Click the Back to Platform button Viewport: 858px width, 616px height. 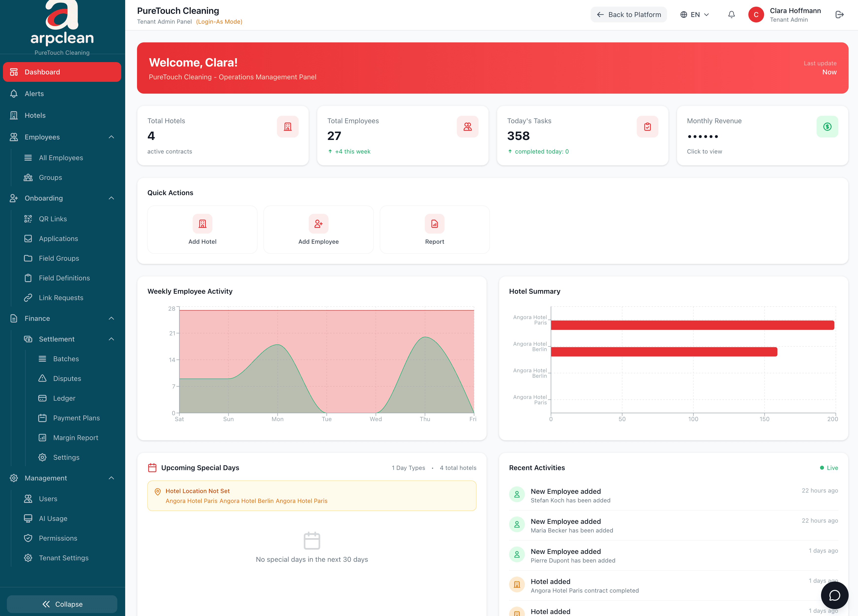(628, 14)
